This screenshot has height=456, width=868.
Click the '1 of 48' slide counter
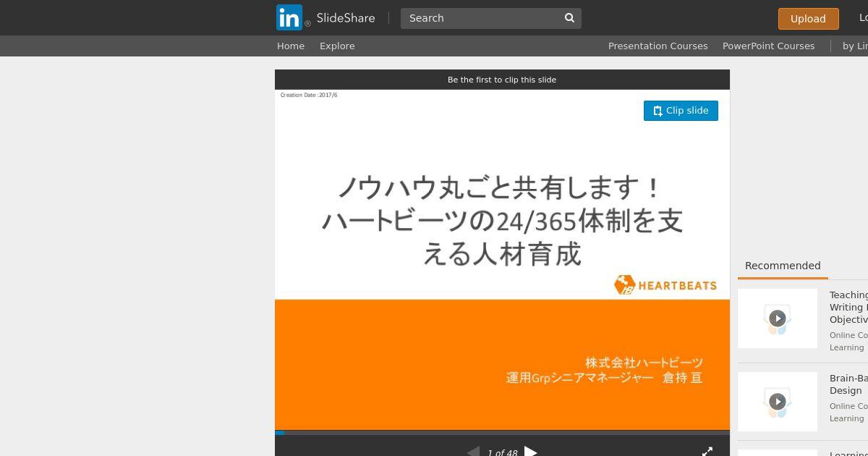502,453
